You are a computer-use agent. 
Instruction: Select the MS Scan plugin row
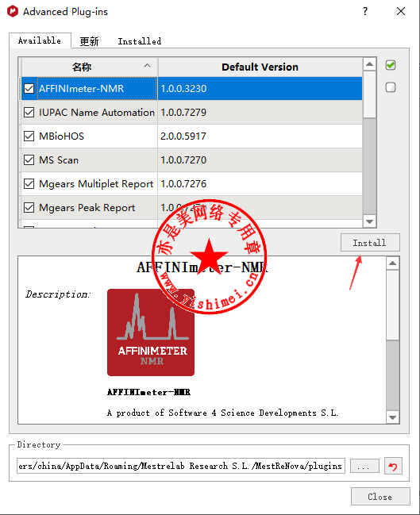[x=191, y=160]
